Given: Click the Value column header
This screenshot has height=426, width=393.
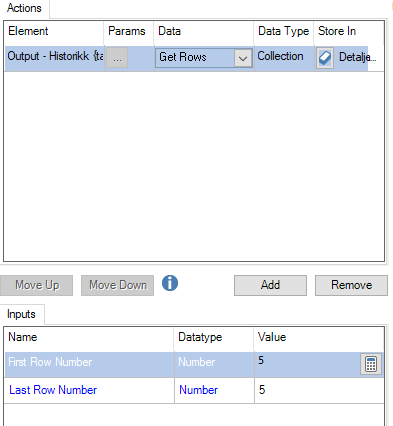Looking at the screenshot, I should [x=319, y=337].
